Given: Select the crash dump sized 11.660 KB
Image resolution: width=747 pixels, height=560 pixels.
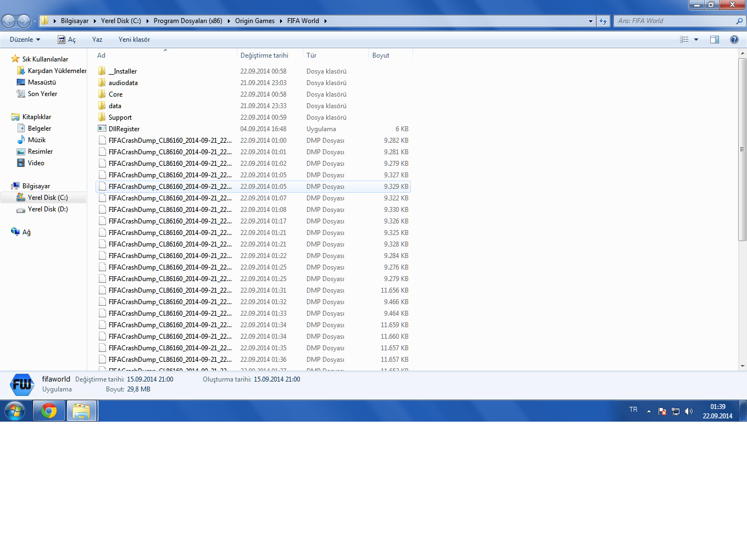Looking at the screenshot, I should tap(253, 337).
